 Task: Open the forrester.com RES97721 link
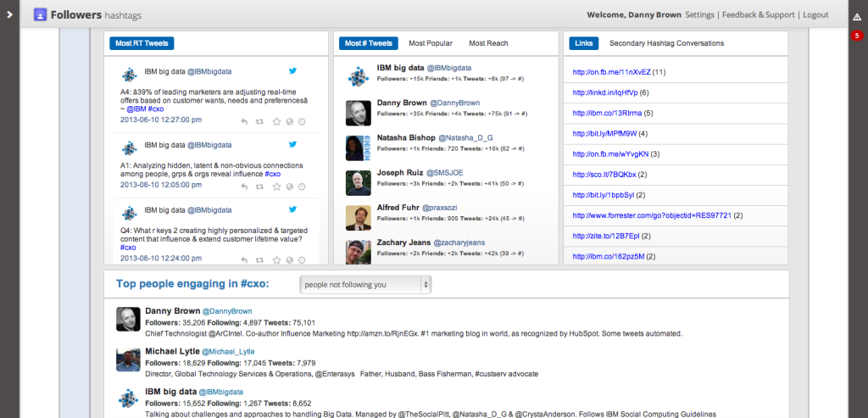[x=652, y=215]
